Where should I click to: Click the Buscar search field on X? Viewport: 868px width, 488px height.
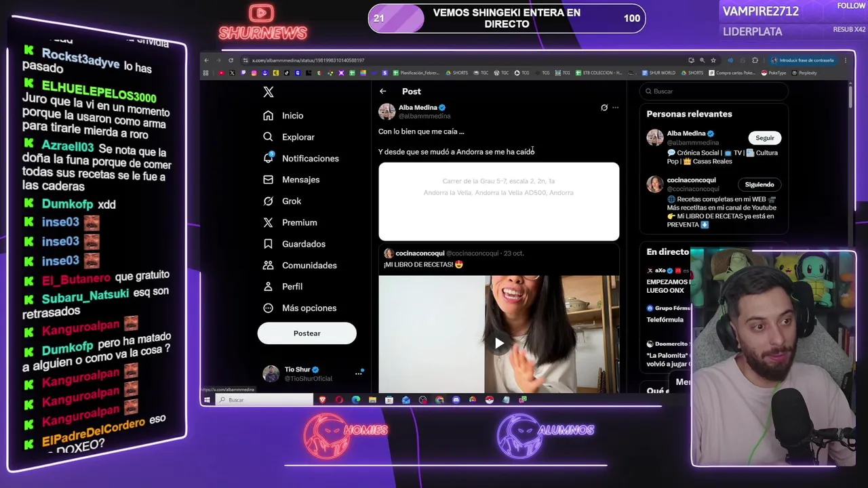(x=713, y=91)
